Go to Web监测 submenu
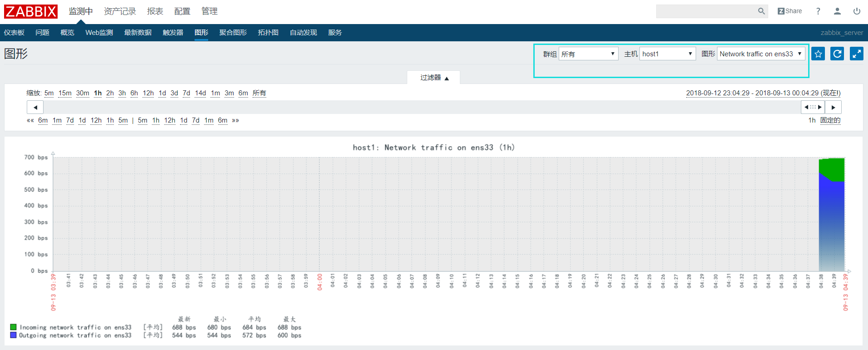868x350 pixels. coord(99,33)
